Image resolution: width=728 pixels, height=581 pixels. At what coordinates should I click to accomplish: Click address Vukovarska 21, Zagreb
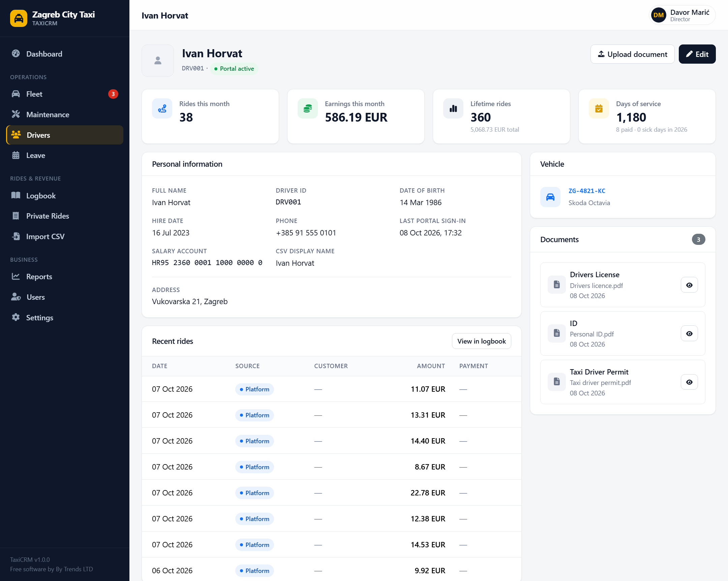pyautogui.click(x=189, y=301)
